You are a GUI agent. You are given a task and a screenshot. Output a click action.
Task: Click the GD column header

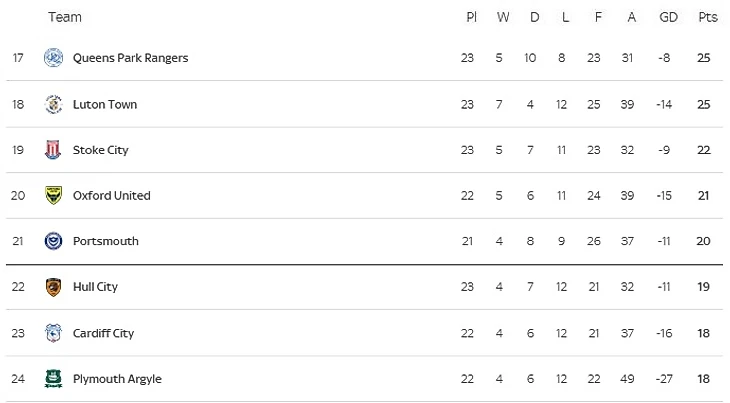669,17
